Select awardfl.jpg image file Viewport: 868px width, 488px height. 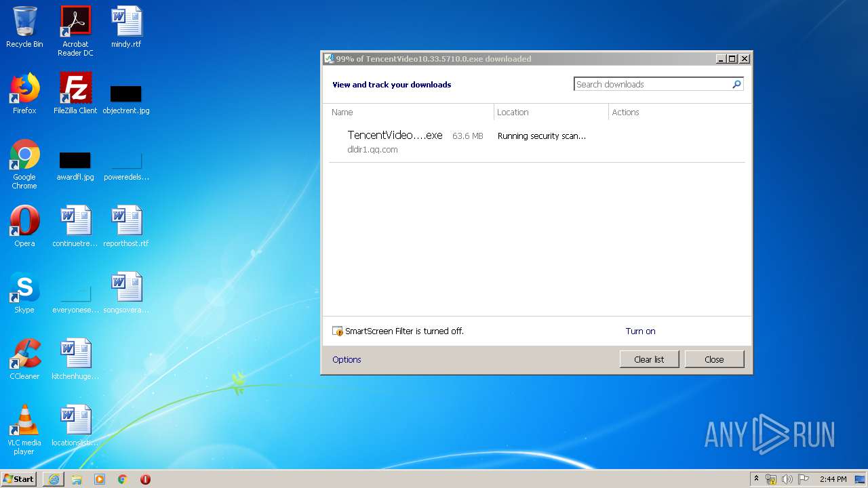(75, 167)
